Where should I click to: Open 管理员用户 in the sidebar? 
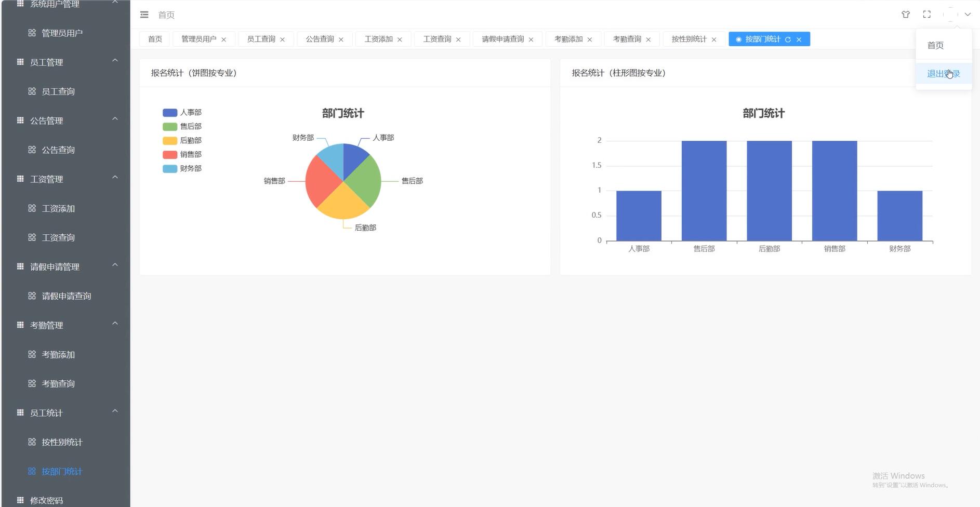point(65,33)
